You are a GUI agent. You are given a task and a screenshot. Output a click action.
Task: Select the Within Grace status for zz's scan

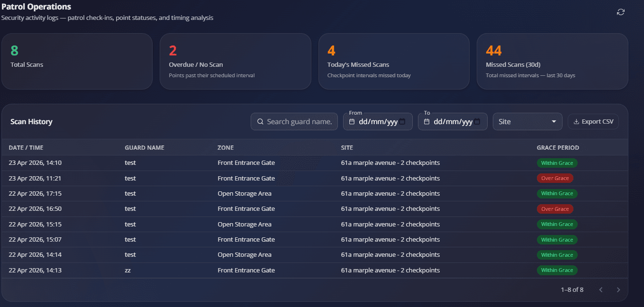[557, 270]
